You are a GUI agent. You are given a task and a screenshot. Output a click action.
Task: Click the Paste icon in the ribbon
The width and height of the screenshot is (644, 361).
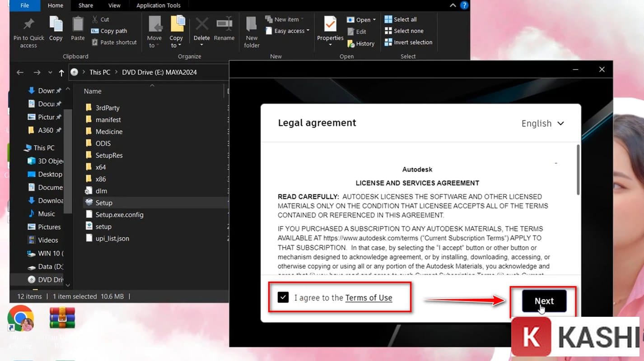point(78,25)
